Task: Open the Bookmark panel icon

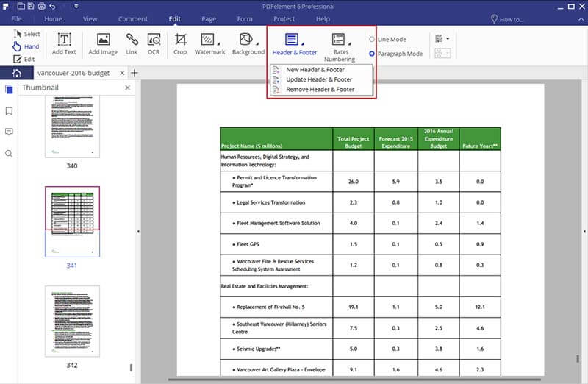Action: (x=9, y=111)
